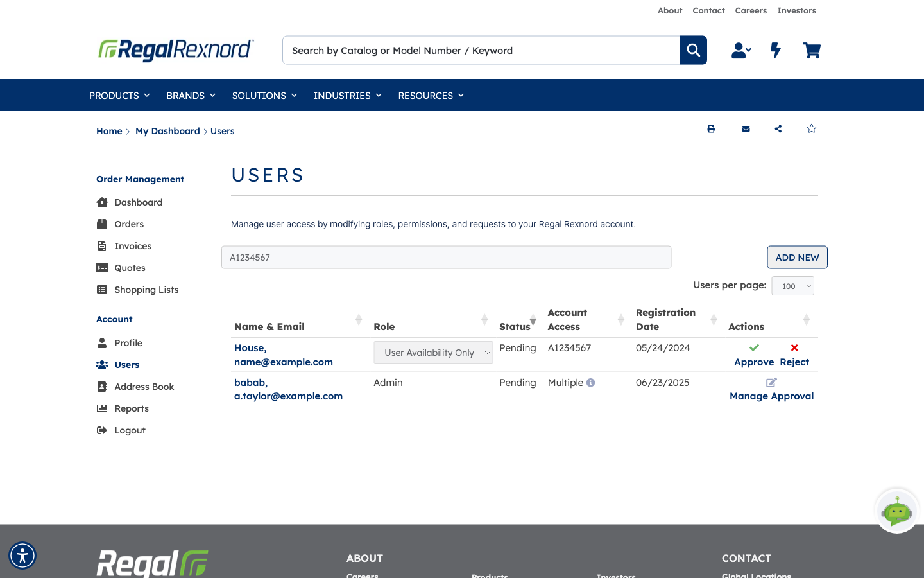
Task: Click the green Approve checkmark icon
Action: coord(754,347)
